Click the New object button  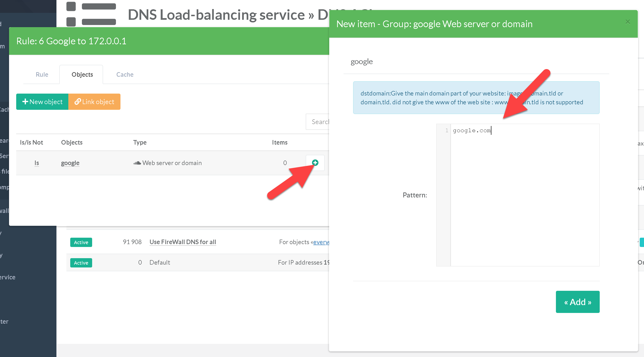point(42,102)
